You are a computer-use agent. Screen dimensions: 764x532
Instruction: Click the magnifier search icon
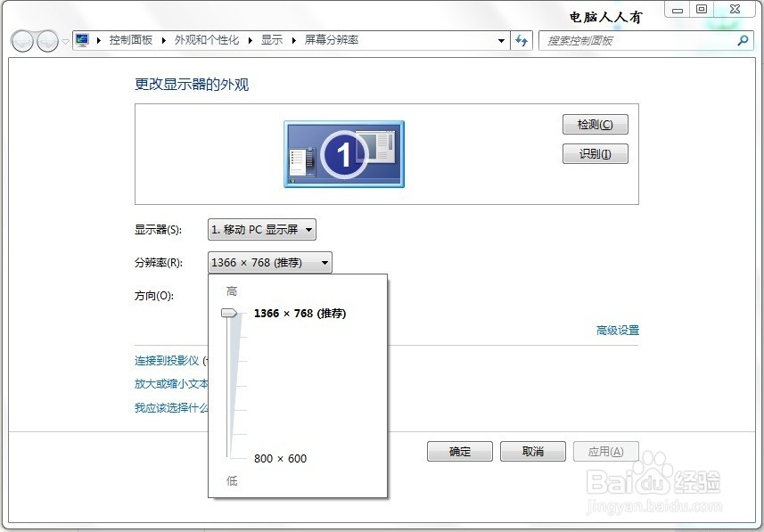tap(743, 40)
